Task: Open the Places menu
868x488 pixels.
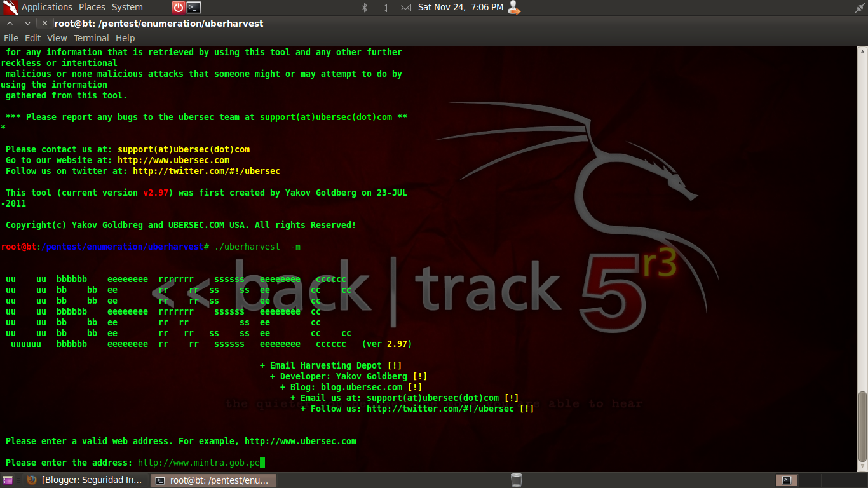Action: click(x=92, y=7)
